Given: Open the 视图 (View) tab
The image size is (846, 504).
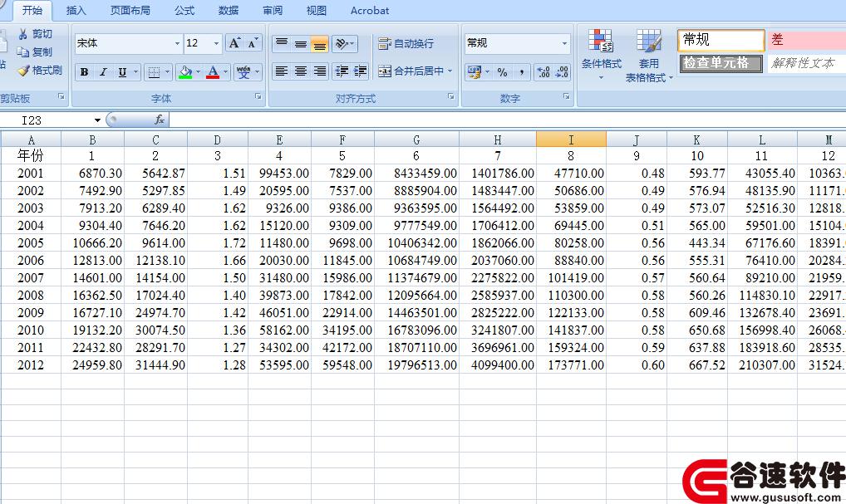Looking at the screenshot, I should pyautogui.click(x=316, y=10).
